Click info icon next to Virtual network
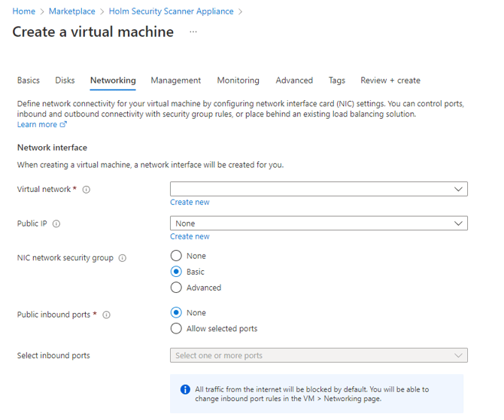The height and width of the screenshot is (420, 504). pos(86,190)
